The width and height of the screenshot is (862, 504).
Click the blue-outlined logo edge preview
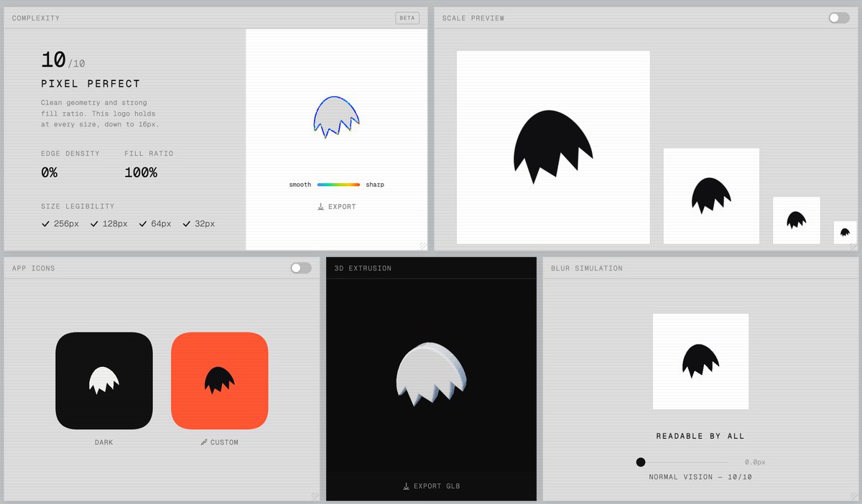tap(337, 116)
